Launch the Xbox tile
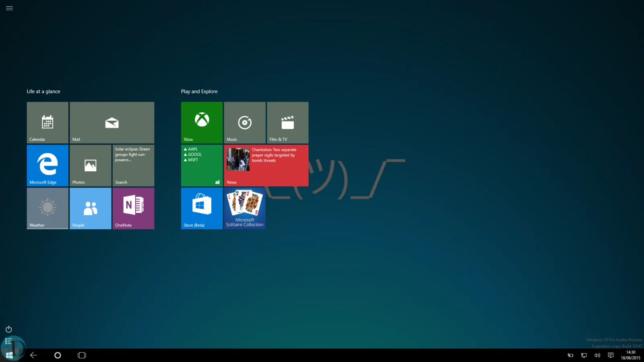The width and height of the screenshot is (644, 362). 202,123
